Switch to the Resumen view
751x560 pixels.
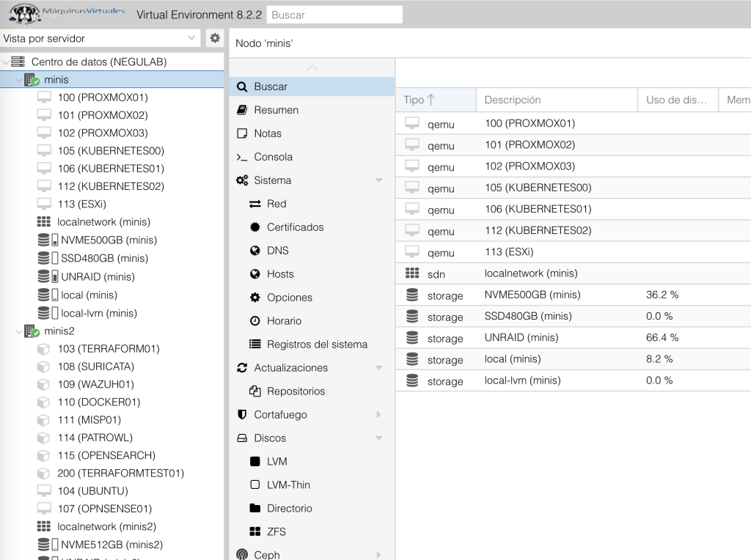pos(276,109)
